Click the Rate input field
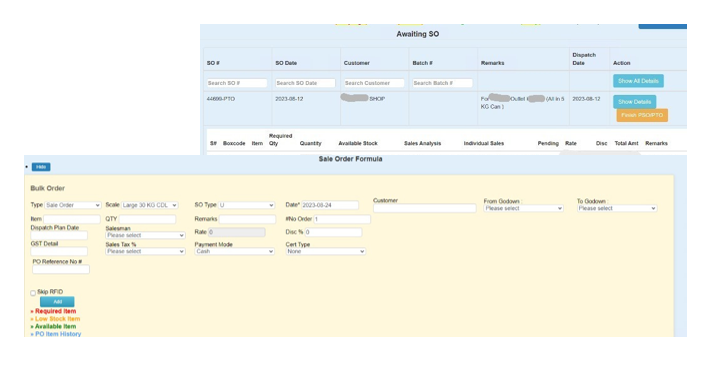711x370 pixels. tap(236, 232)
